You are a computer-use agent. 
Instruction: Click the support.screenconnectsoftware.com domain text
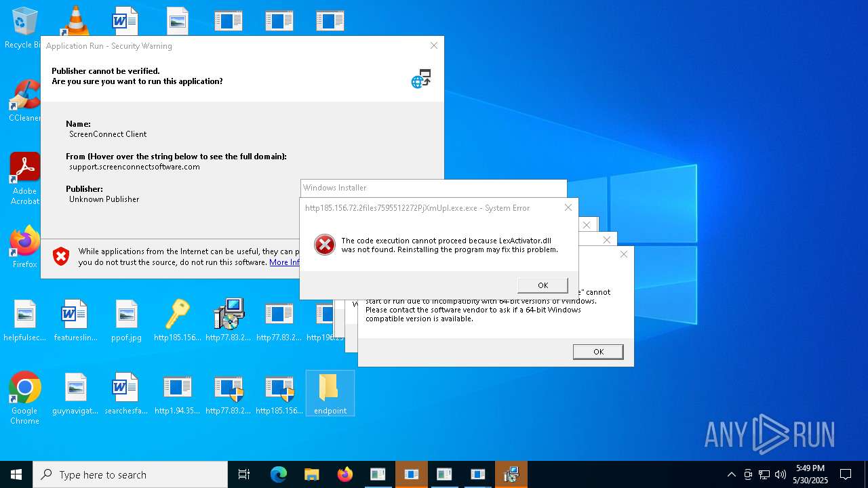(x=134, y=167)
